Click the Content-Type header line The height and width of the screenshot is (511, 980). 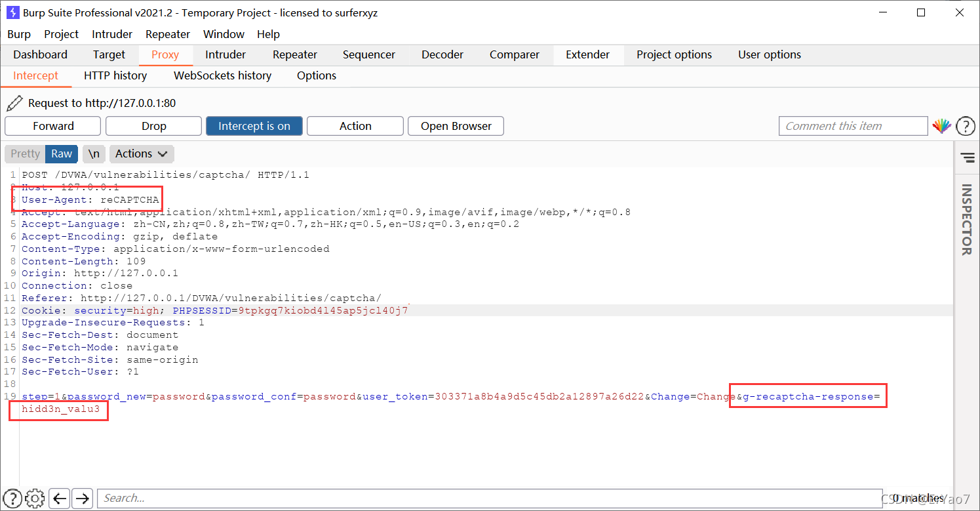coord(176,249)
